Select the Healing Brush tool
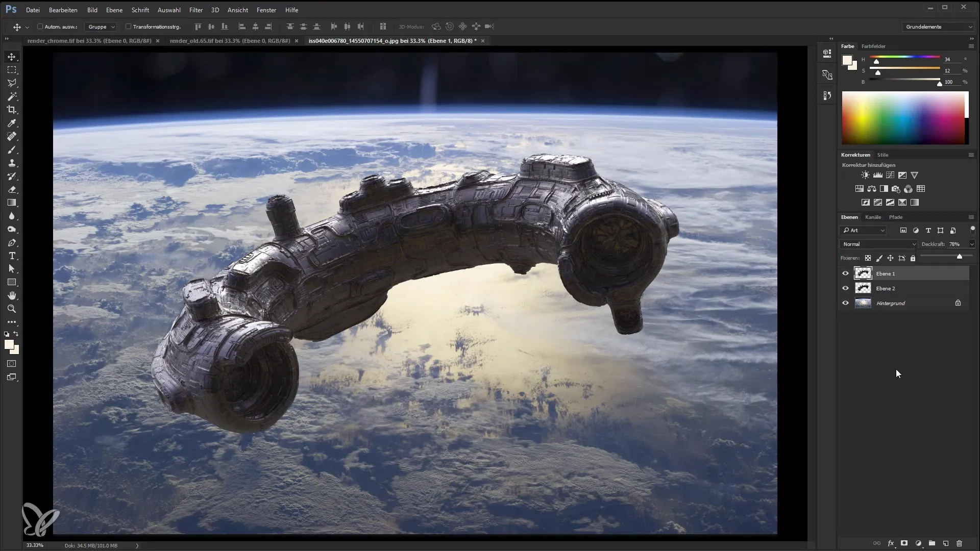Screen dimensions: 980x551 click(12, 136)
